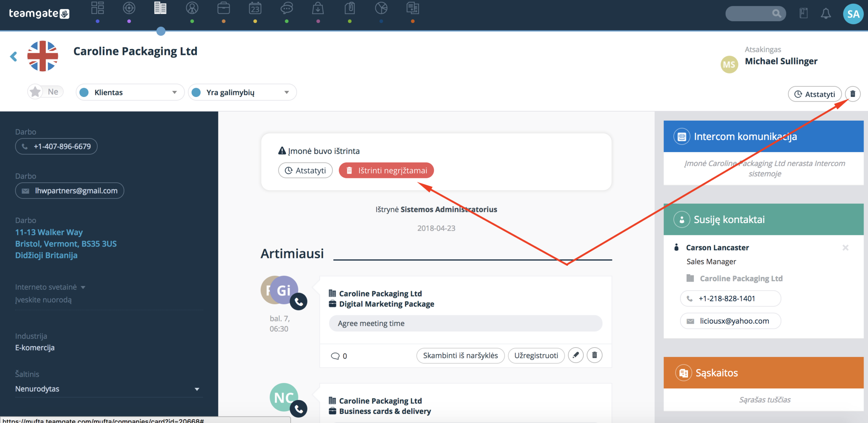Click Atstatyti button in the deleted notice
868x423 pixels.
(305, 170)
